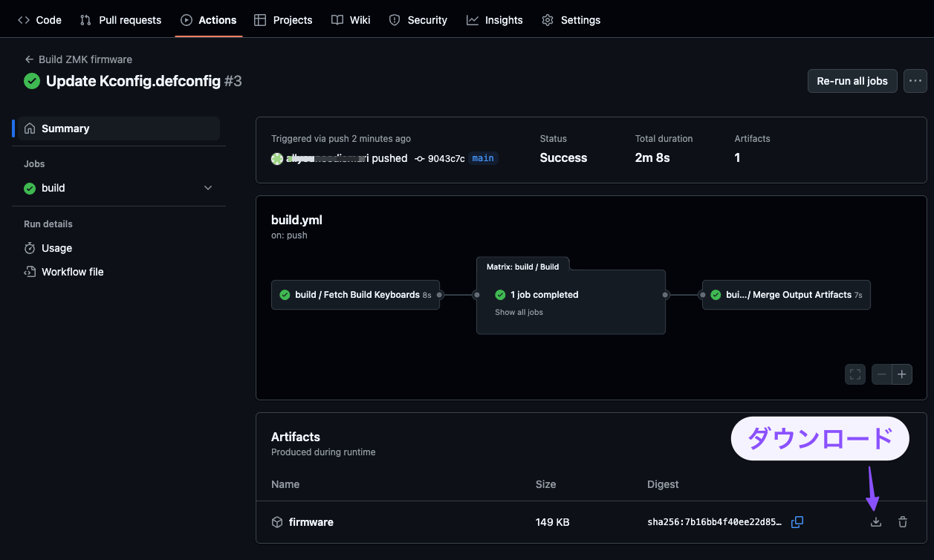Switch to the Security tab
The height and width of the screenshot is (560, 934).
point(418,20)
